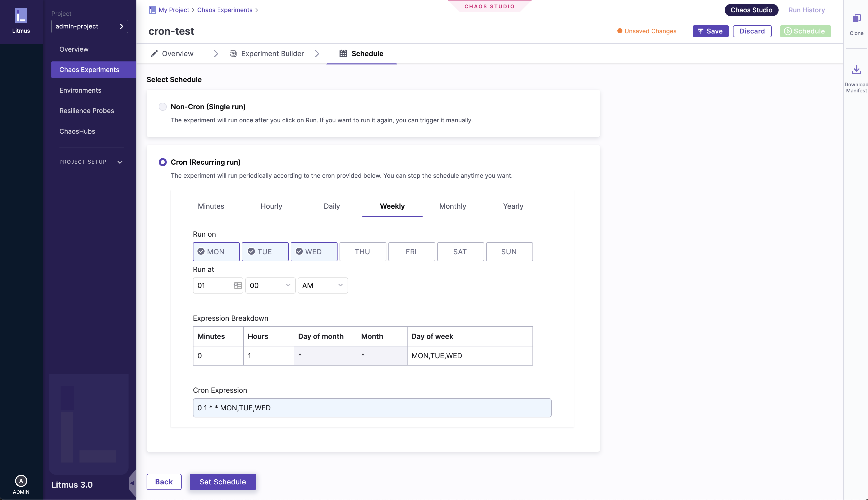The width and height of the screenshot is (868, 500).
Task: Select Non-Cron (Single run) radio button
Action: coord(162,107)
